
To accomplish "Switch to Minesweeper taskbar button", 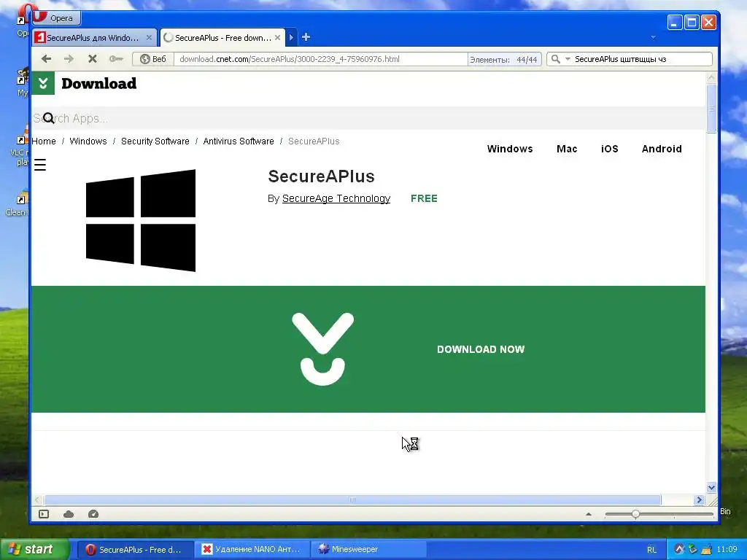I will coord(368,550).
